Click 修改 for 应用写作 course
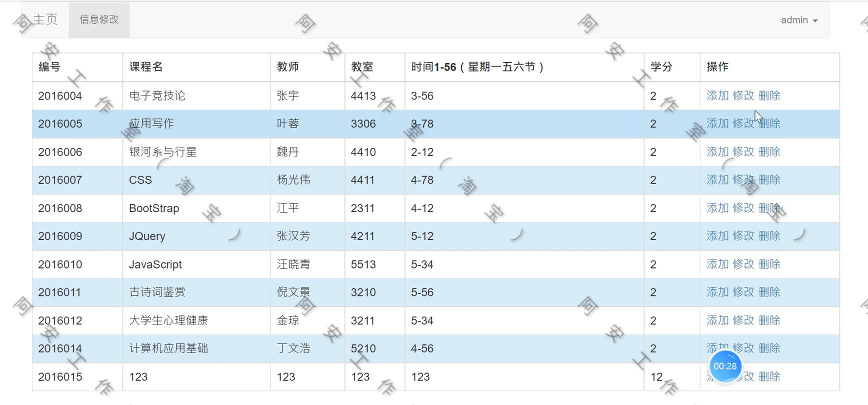Image resolution: width=868 pixels, height=405 pixels. (743, 123)
